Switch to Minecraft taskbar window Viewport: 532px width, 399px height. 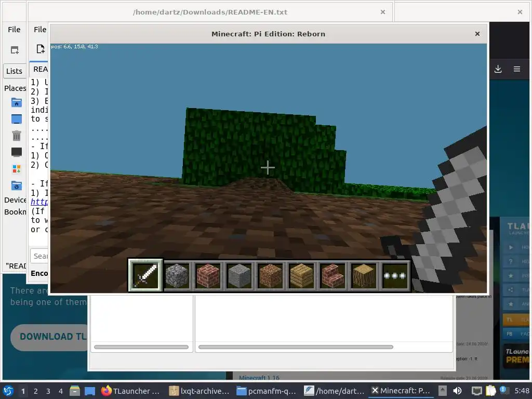click(x=401, y=391)
